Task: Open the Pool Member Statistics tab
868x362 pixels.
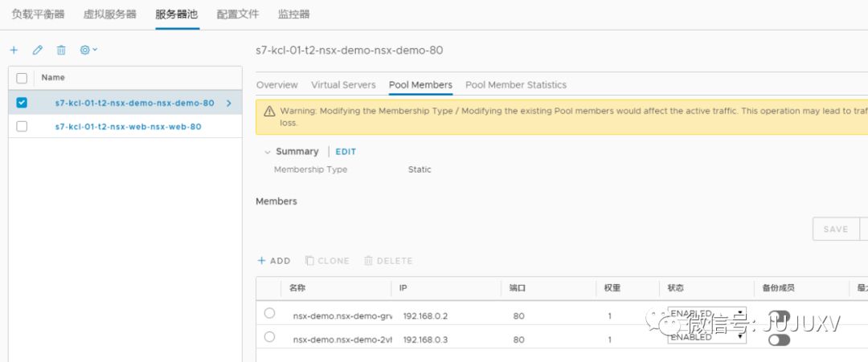Action: click(x=516, y=85)
